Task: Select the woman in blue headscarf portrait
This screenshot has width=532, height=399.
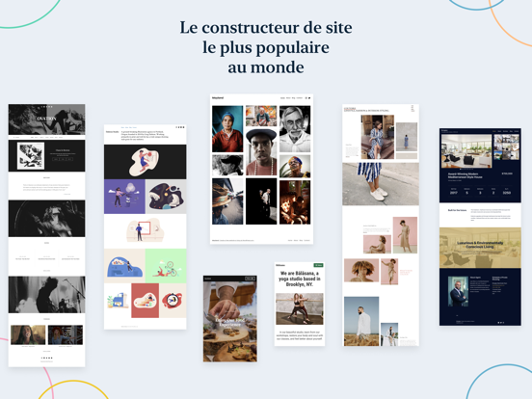Action: (x=227, y=129)
